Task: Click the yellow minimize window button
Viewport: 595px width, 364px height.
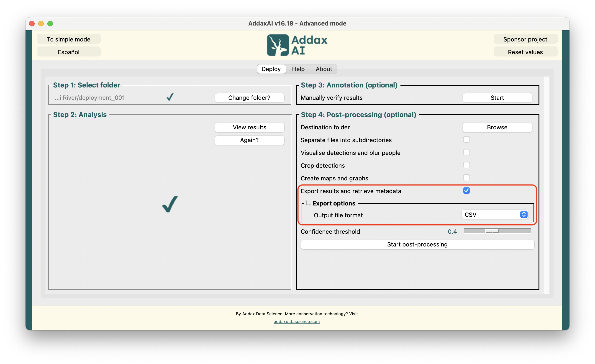Action: click(x=41, y=23)
